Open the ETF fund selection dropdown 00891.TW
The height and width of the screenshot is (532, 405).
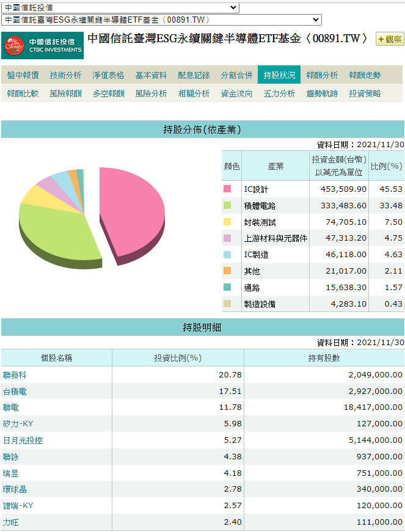pyautogui.click(x=161, y=20)
